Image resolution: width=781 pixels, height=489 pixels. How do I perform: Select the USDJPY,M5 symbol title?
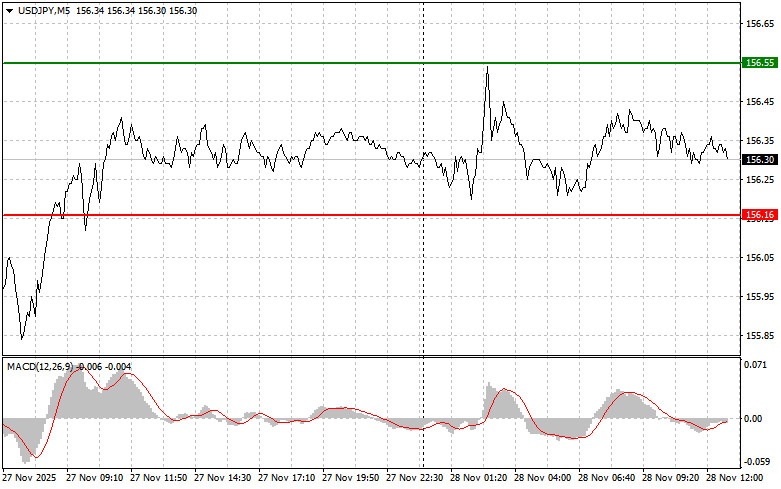44,11
